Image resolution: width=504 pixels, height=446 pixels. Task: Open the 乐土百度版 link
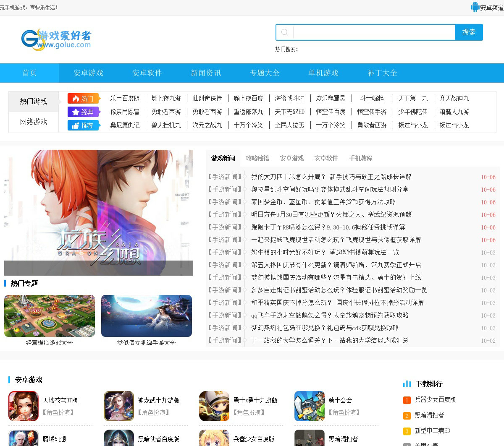coord(125,98)
